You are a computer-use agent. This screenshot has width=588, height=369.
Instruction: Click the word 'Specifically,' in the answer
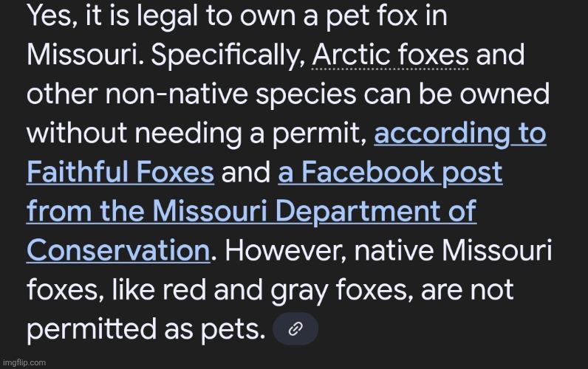coord(228,55)
